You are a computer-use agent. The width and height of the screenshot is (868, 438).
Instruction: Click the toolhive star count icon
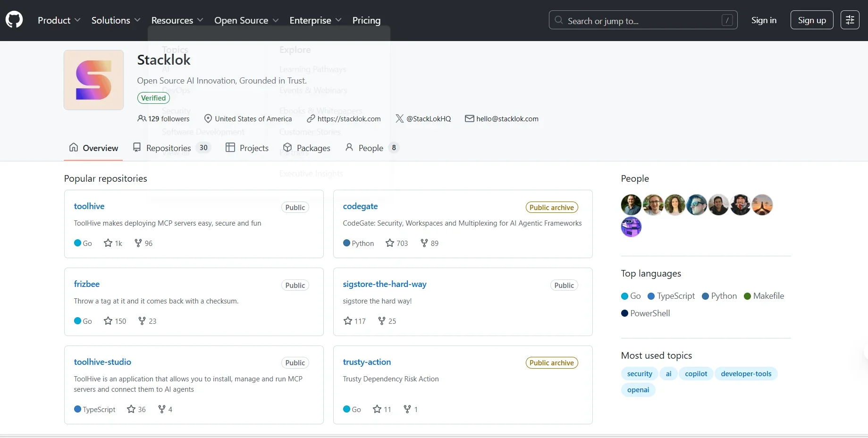pos(108,243)
